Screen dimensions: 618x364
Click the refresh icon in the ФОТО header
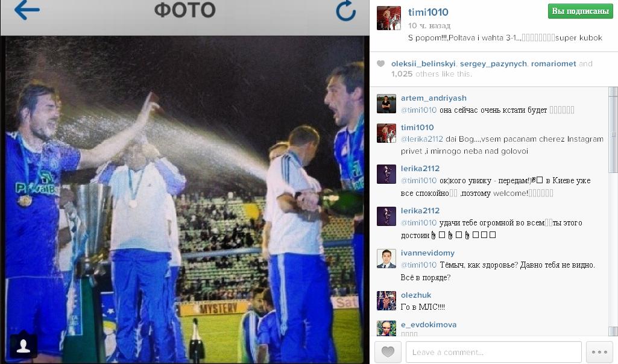point(346,10)
